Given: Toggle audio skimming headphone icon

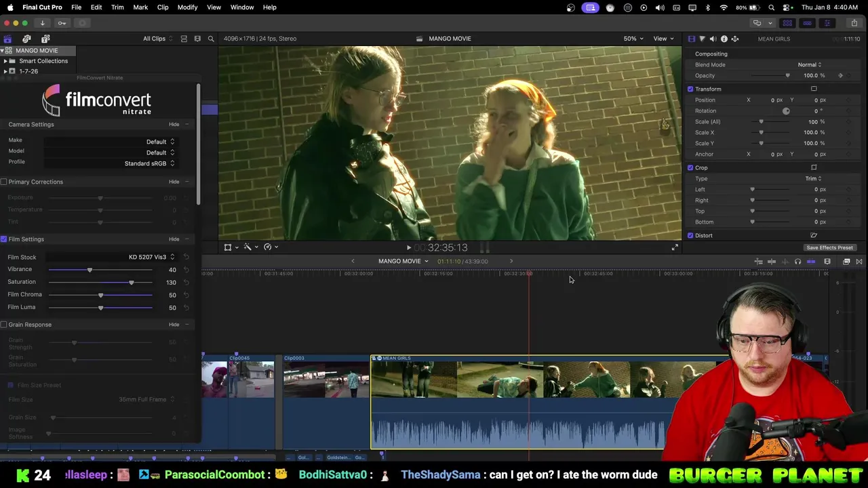Looking at the screenshot, I should 797,262.
